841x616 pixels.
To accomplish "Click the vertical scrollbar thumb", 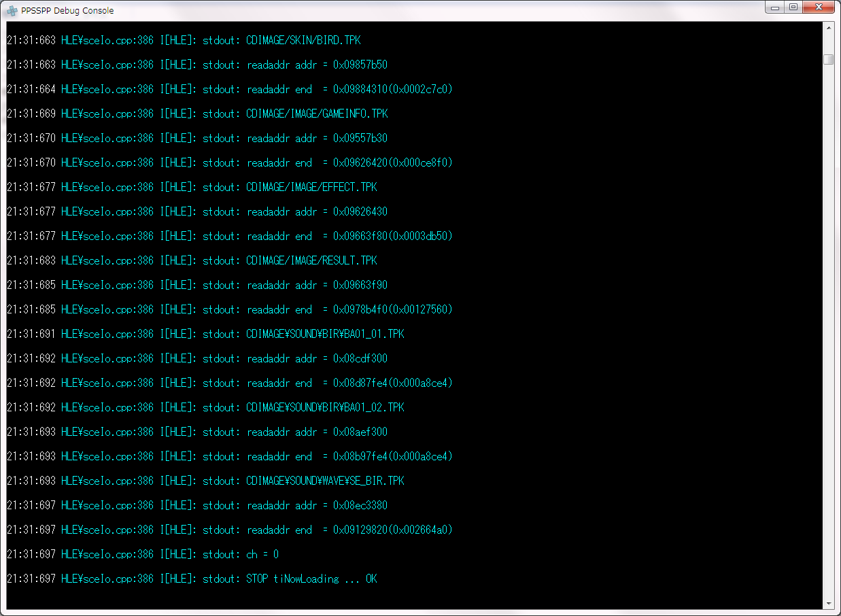I will click(x=828, y=60).
